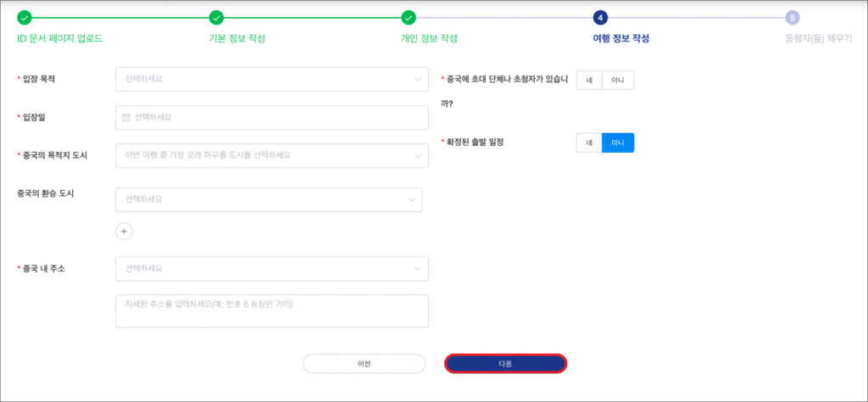The image size is (868, 402).
Task: Open the 중국 내 주소 region dropdown
Action: pos(271,269)
